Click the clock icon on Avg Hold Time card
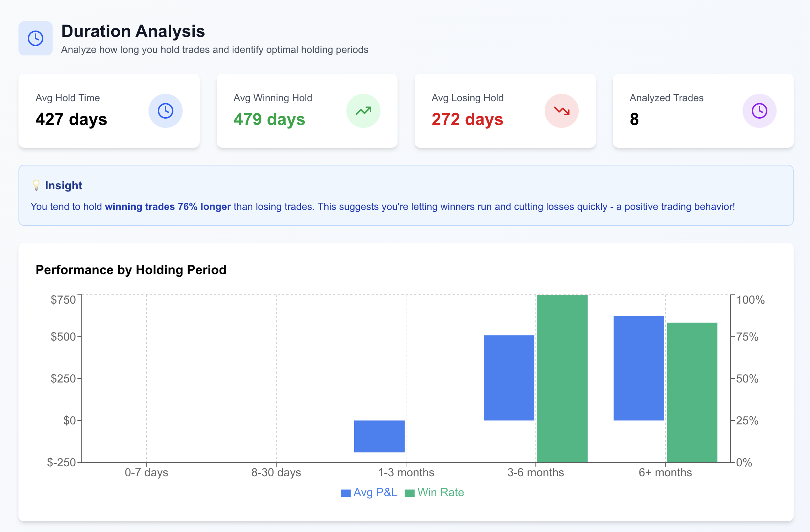Image resolution: width=810 pixels, height=532 pixels. click(x=165, y=110)
